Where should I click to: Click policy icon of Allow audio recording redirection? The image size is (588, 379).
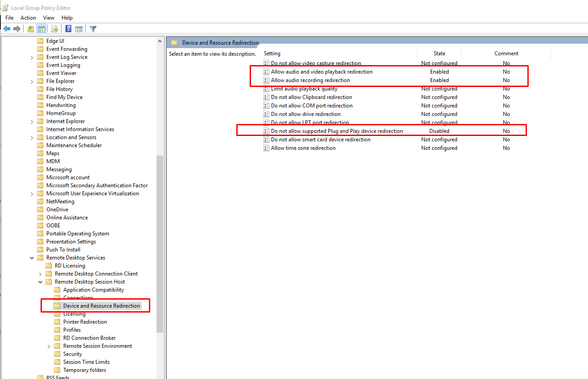267,80
